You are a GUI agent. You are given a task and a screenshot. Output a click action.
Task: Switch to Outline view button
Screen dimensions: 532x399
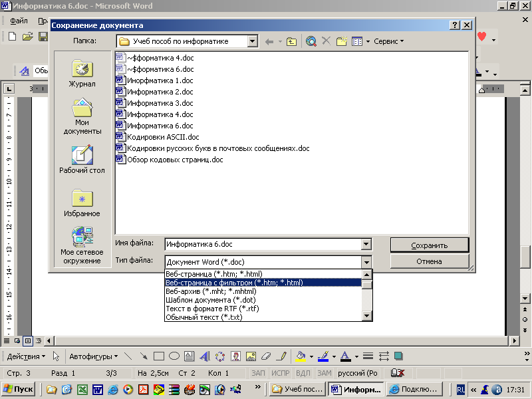click(39, 340)
